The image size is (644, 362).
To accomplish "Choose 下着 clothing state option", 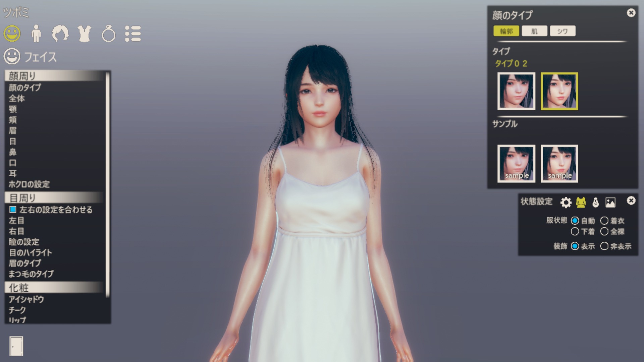I will pyautogui.click(x=575, y=231).
